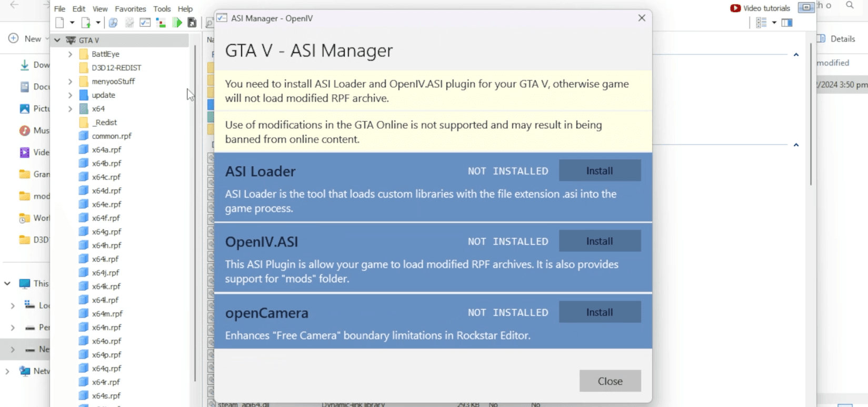Install the OpenIV.ASI plugin
Image resolution: width=868 pixels, height=407 pixels.
pyautogui.click(x=600, y=241)
